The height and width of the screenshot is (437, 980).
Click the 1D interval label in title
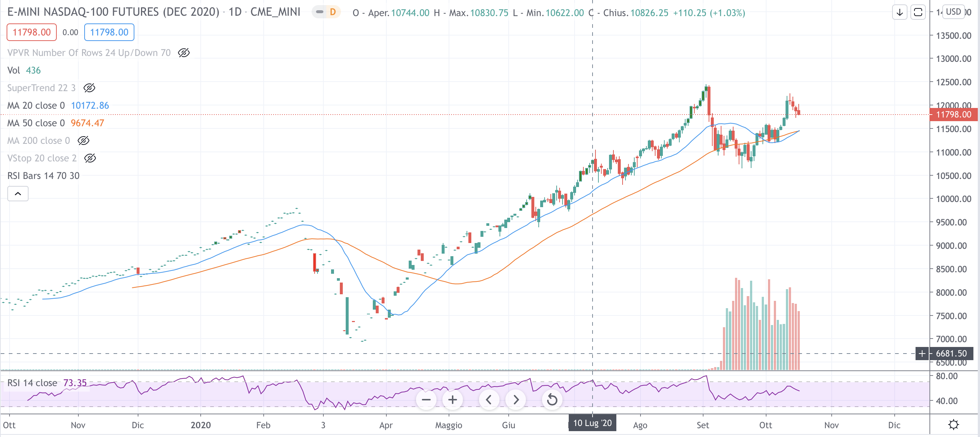point(235,12)
